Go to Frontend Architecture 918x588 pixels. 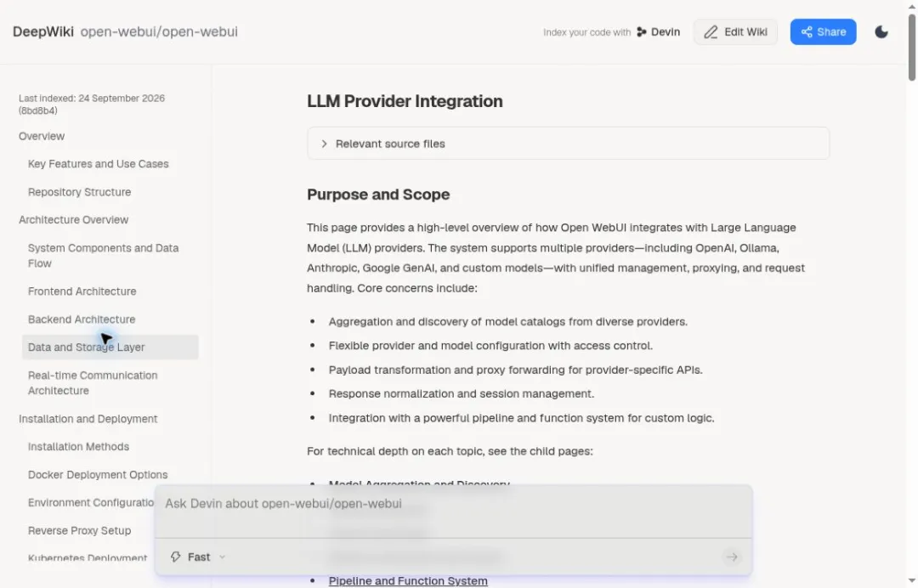(x=82, y=291)
